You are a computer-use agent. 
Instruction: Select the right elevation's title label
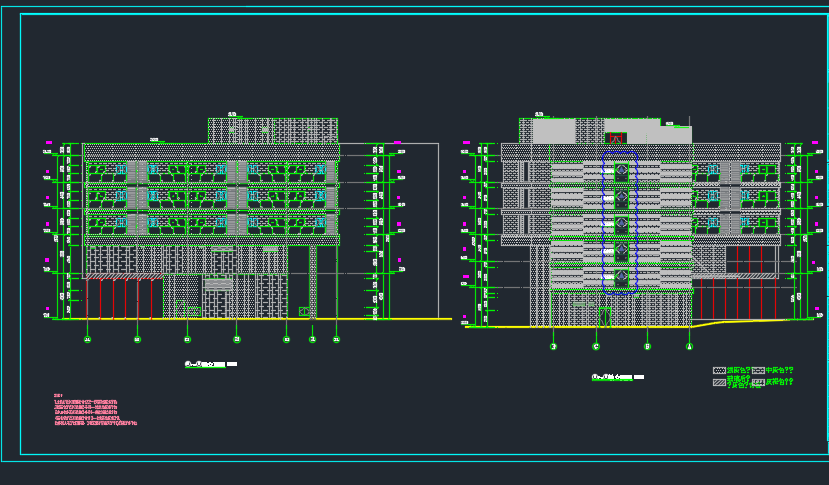pyautogui.click(x=618, y=377)
